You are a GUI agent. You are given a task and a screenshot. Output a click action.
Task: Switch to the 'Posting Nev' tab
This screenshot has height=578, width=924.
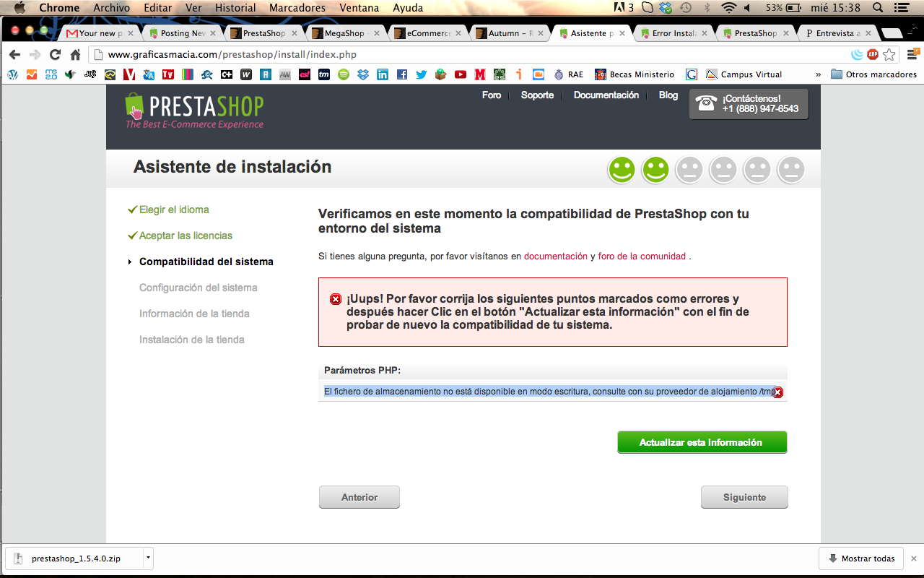pos(182,33)
